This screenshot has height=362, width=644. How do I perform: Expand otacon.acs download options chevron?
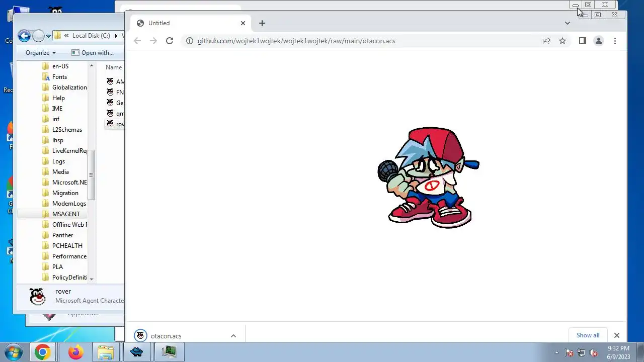click(233, 336)
